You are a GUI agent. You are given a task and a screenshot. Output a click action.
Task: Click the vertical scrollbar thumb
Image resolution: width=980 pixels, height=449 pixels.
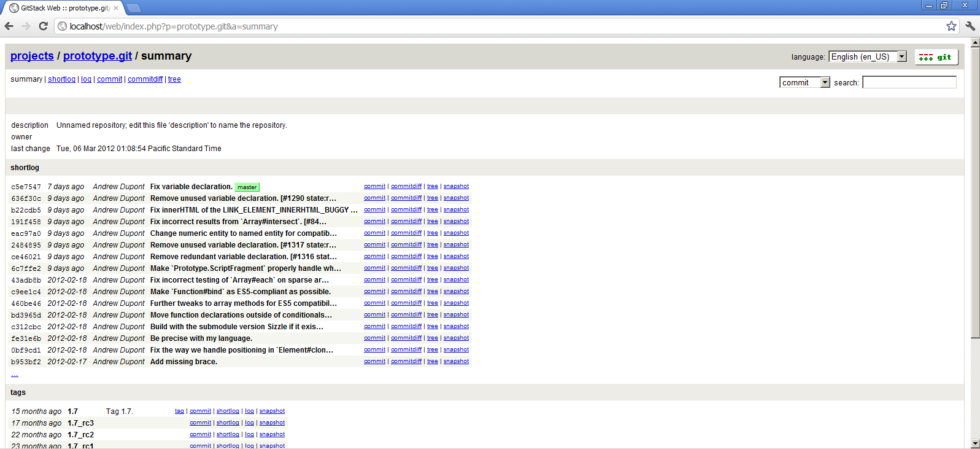(x=975, y=192)
